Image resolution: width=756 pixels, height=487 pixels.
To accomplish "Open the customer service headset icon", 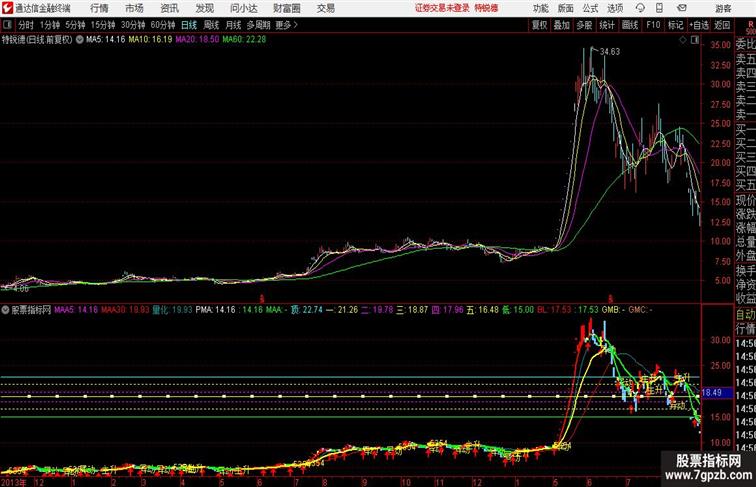I will pyautogui.click(x=640, y=8).
